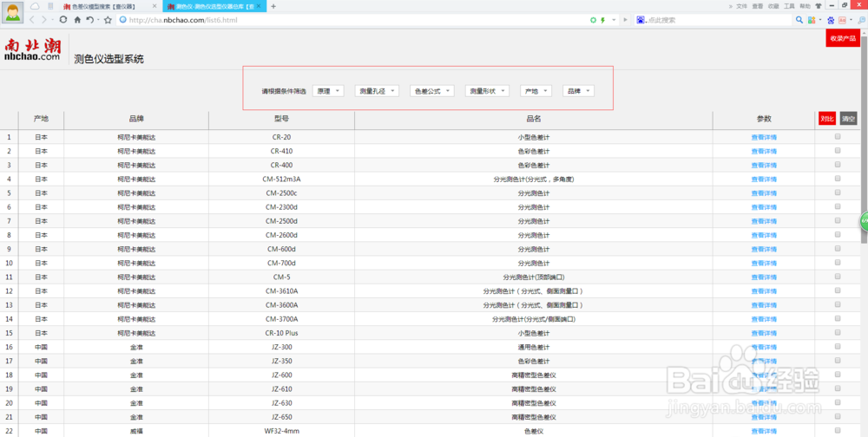Open 查看详情 link for CM-700d
Image resolution: width=868 pixels, height=437 pixels.
tap(763, 263)
